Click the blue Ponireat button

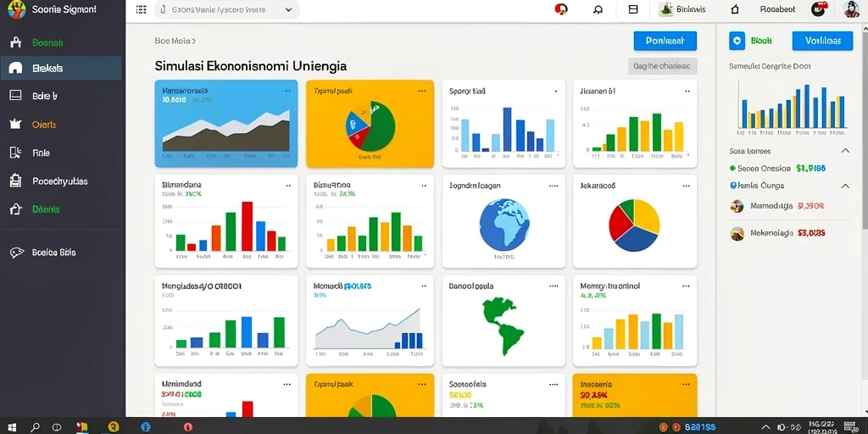tap(665, 41)
